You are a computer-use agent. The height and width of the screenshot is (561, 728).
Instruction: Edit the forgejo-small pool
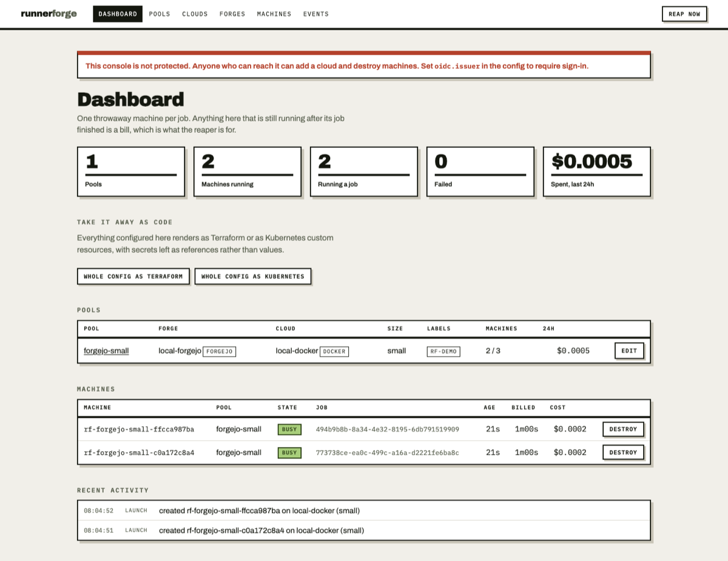tap(629, 351)
